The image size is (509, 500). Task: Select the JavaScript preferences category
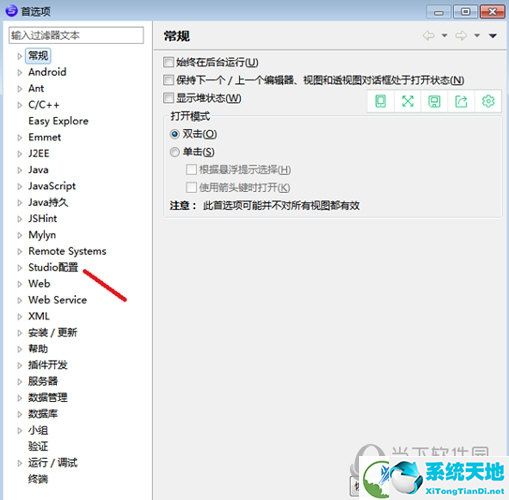tap(52, 186)
